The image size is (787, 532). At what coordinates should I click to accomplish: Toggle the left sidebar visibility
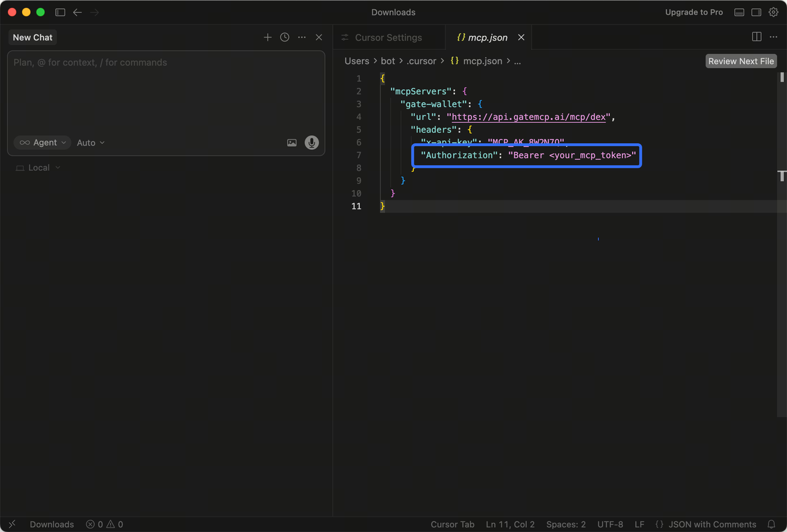[x=60, y=12]
